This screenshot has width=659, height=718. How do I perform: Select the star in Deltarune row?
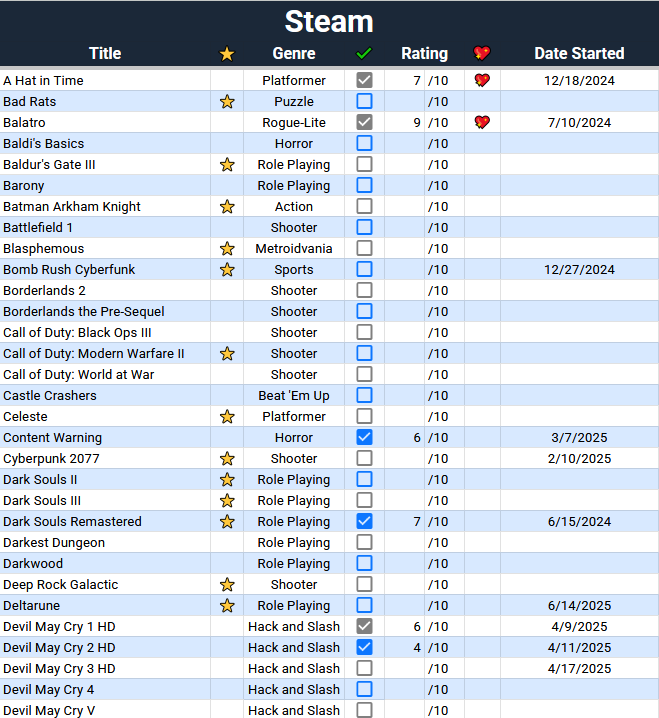point(227,605)
